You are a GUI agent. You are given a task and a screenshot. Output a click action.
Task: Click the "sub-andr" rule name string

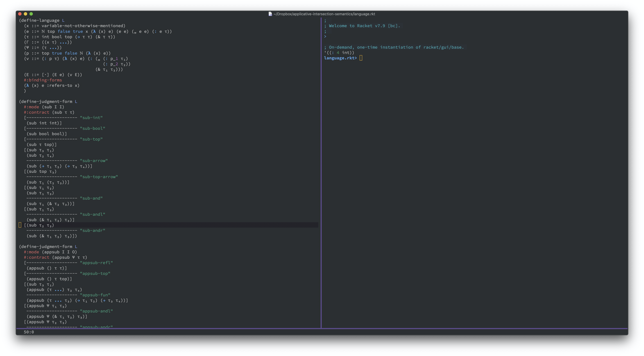tap(92, 230)
